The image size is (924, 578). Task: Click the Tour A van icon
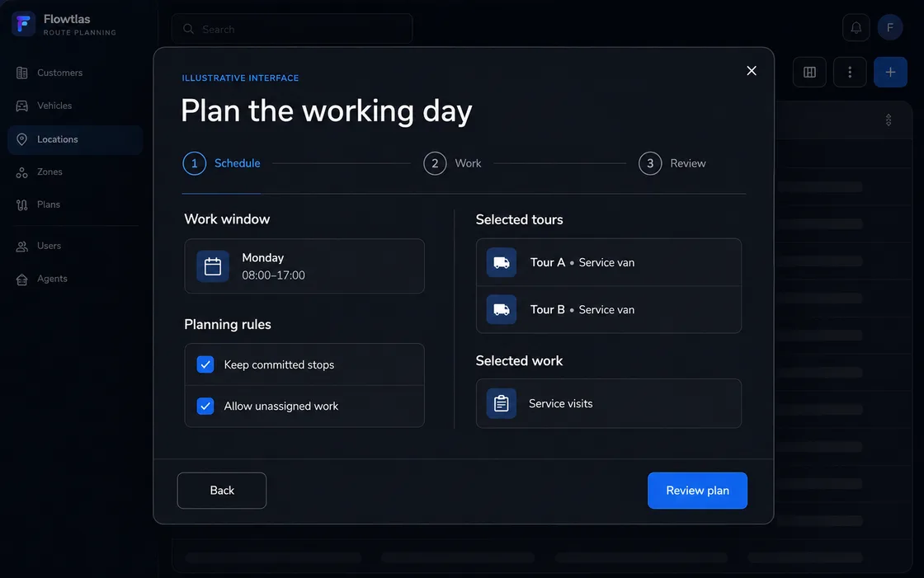[x=502, y=263]
